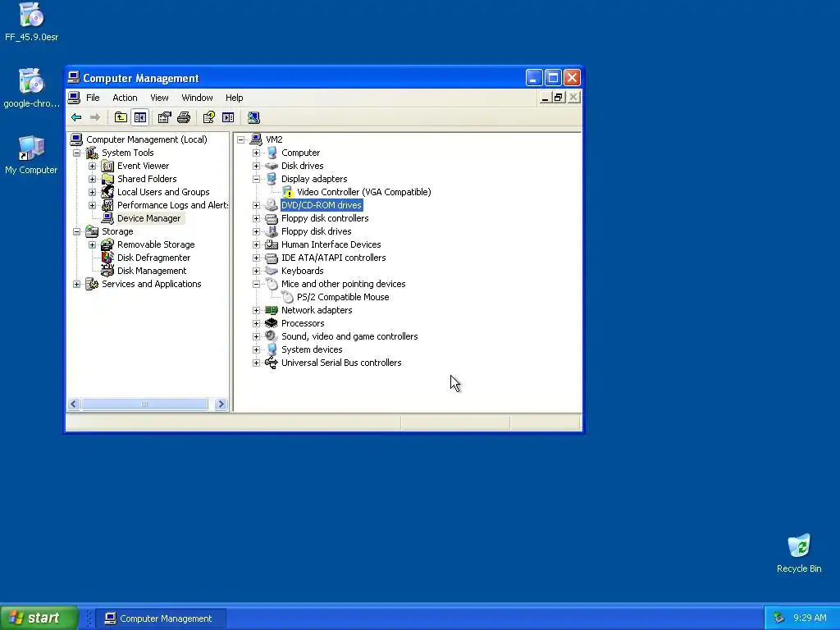Click the Up one level folder icon

(121, 117)
